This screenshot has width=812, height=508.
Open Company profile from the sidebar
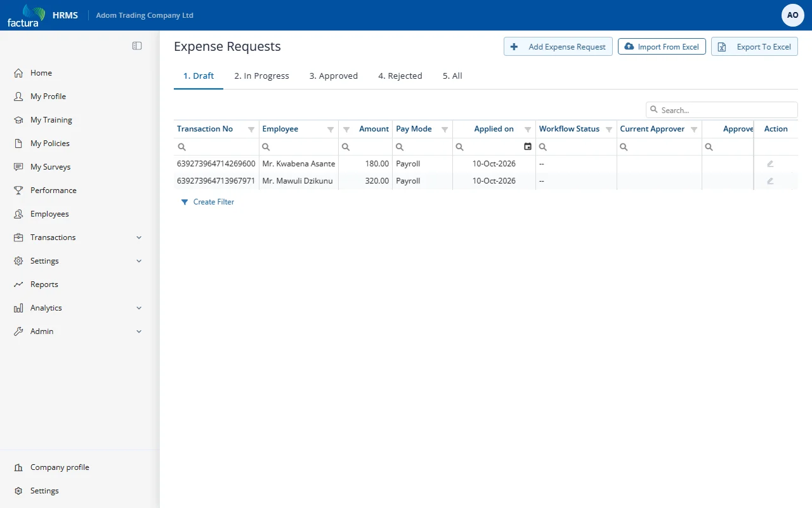pyautogui.click(x=60, y=467)
